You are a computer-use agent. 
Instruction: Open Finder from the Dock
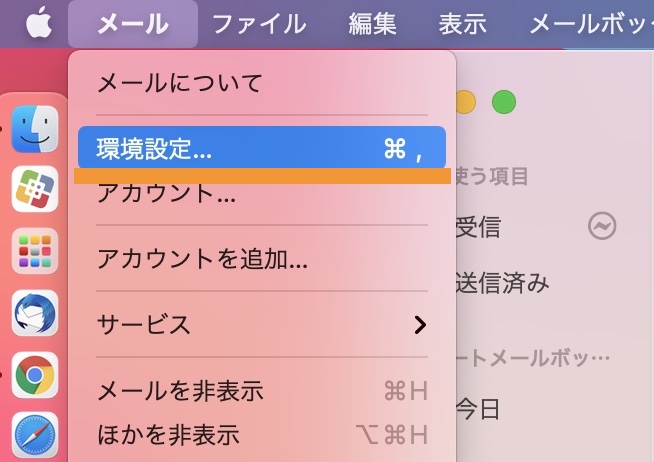point(35,127)
